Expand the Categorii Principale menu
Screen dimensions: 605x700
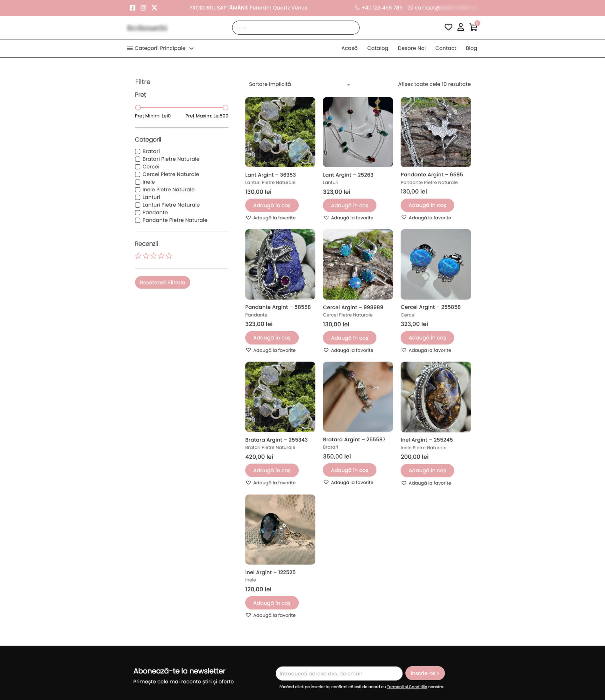click(x=160, y=48)
